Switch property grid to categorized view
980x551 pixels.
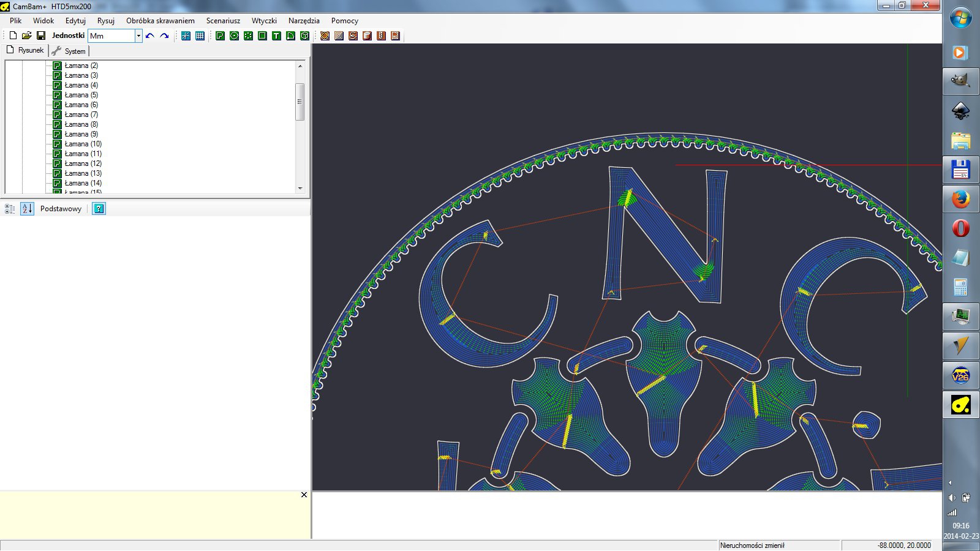click(10, 209)
